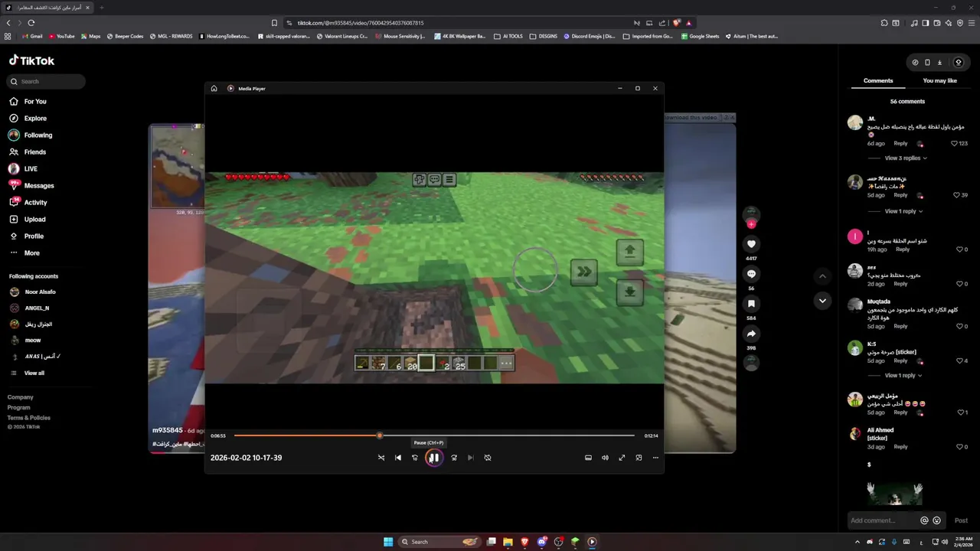Go to the next TikTok video
This screenshot has height=551, width=980.
tap(822, 301)
